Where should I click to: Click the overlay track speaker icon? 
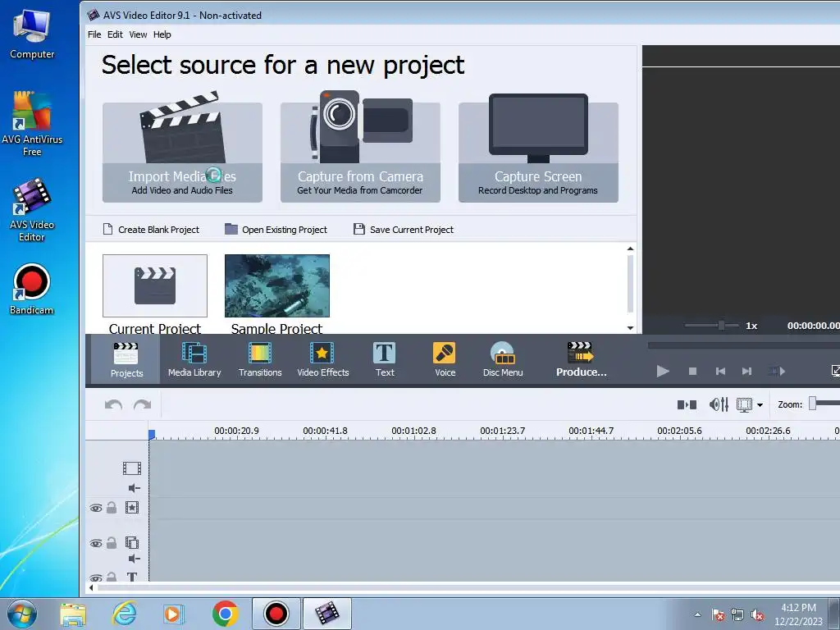tap(134, 559)
